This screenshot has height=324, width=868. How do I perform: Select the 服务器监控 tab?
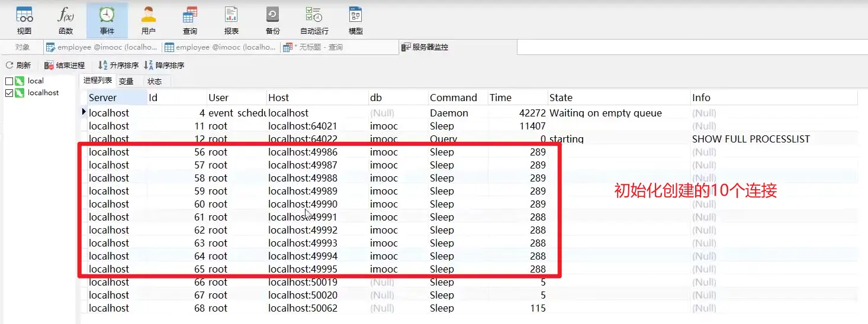[x=458, y=47]
